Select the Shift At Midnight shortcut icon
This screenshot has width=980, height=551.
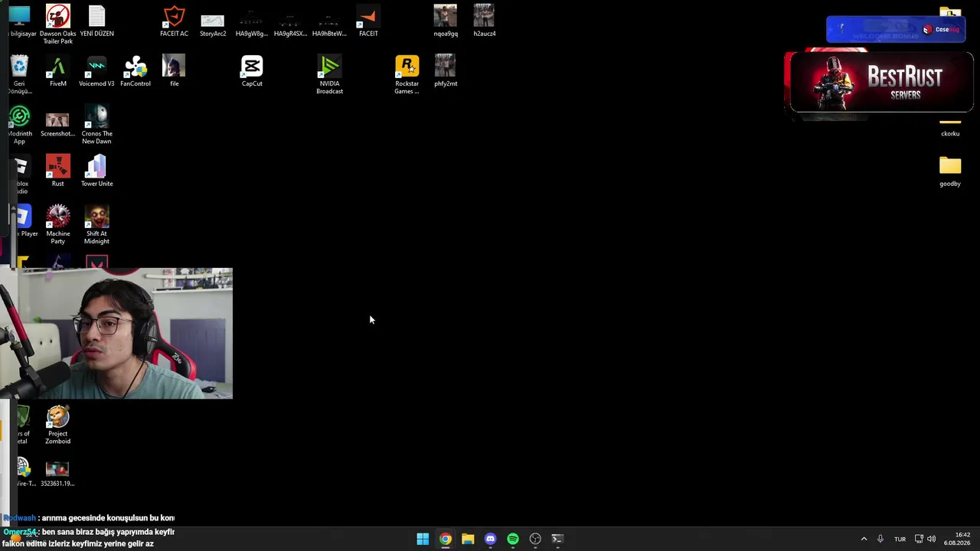(x=96, y=224)
